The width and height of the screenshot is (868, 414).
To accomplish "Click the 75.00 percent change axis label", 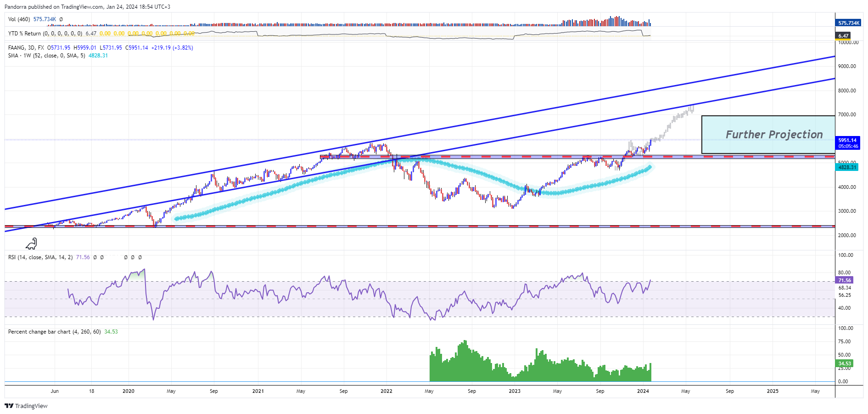I will pos(845,341).
